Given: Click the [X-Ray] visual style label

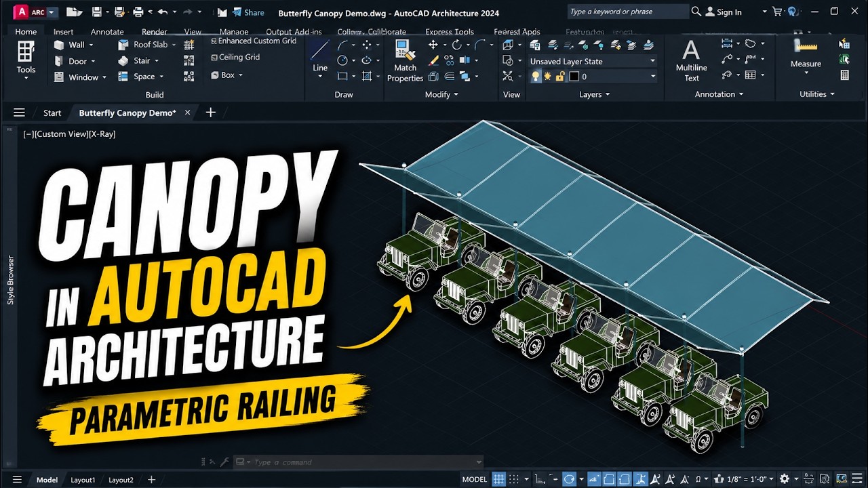Looking at the screenshot, I should point(102,134).
